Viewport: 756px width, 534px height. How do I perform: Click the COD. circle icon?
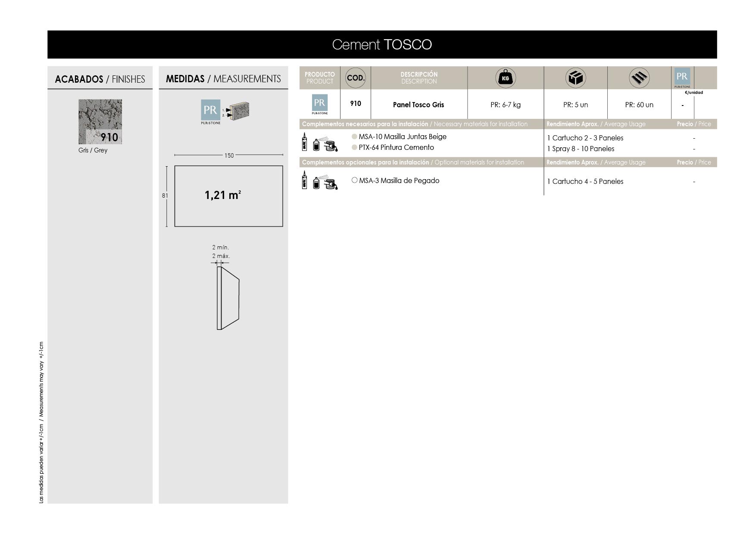pyautogui.click(x=356, y=78)
